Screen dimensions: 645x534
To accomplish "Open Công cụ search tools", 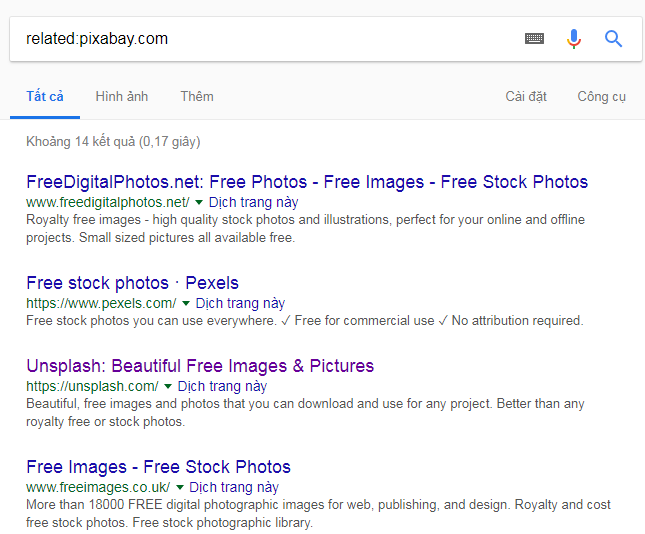I will point(601,96).
